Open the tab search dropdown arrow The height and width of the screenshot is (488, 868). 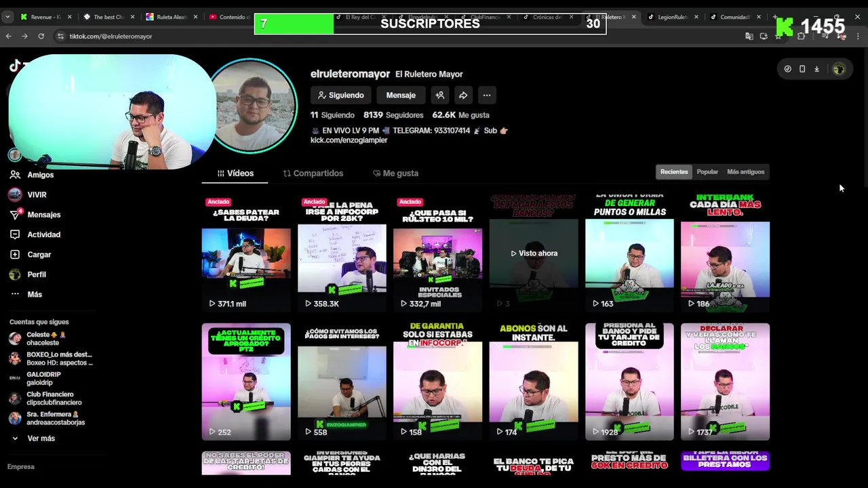click(x=9, y=17)
